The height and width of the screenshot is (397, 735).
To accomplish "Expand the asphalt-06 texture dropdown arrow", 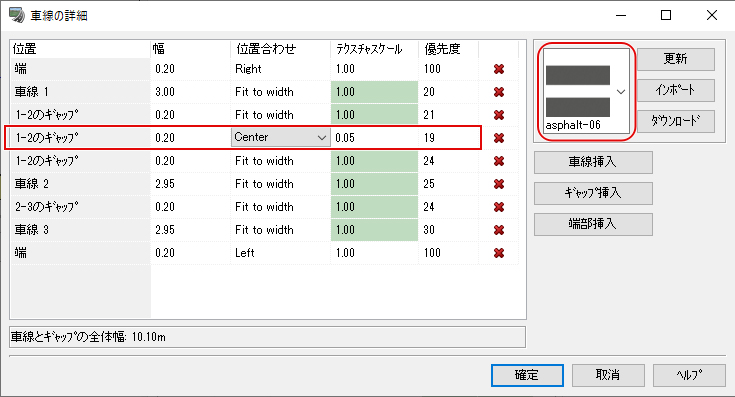I will 621,92.
